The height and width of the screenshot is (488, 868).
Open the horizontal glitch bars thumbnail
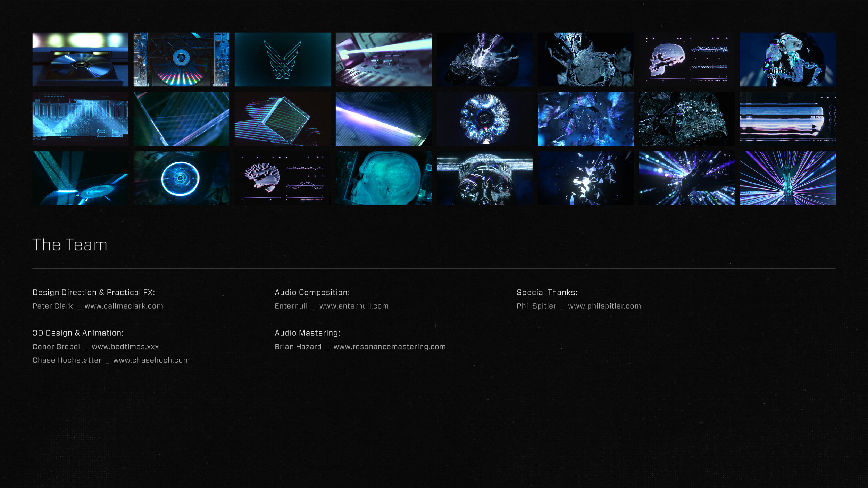787,119
